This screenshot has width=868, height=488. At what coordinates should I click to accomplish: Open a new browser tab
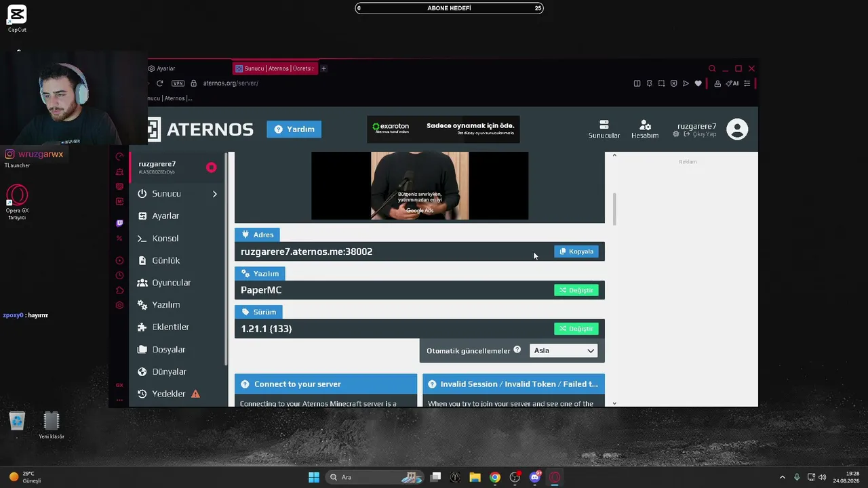click(323, 68)
